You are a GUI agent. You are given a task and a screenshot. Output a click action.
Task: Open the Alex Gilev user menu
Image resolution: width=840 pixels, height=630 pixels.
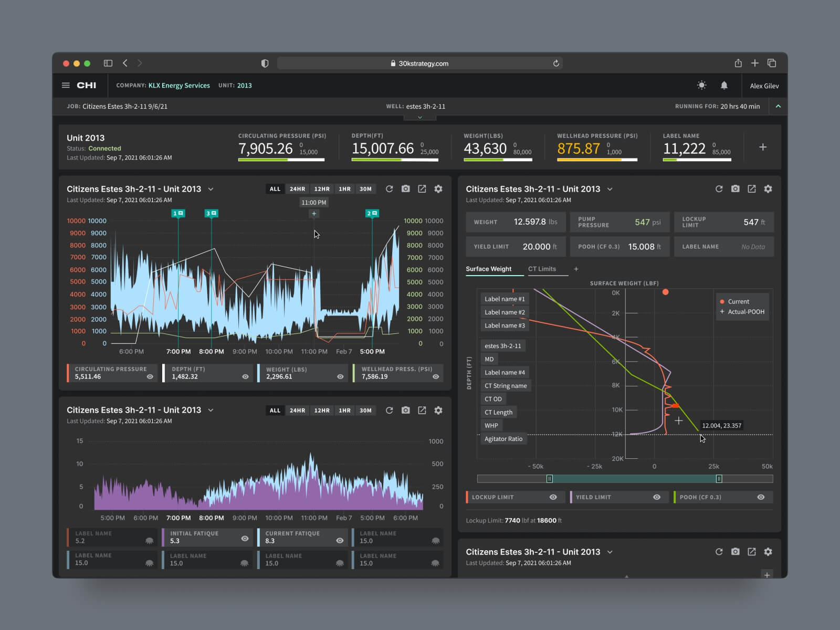point(764,86)
